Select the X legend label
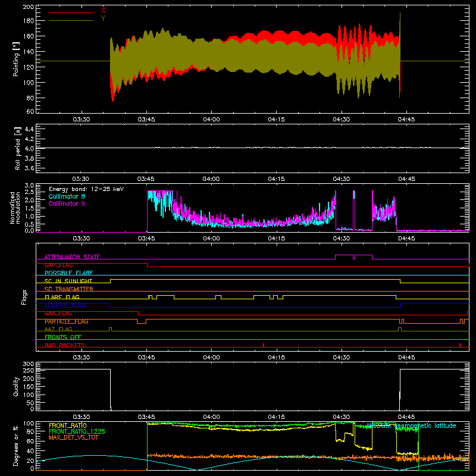The image size is (476, 476). [x=103, y=11]
